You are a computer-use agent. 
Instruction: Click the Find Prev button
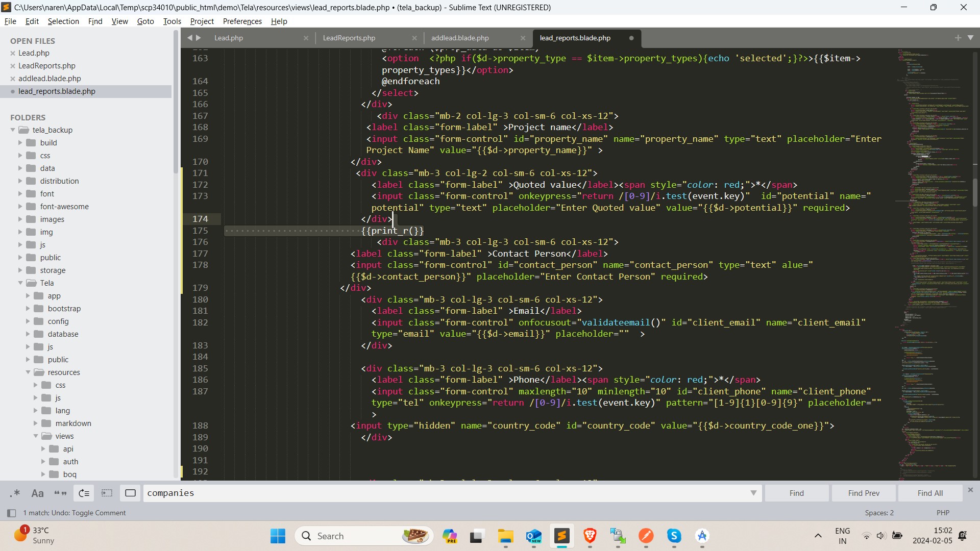tap(864, 493)
